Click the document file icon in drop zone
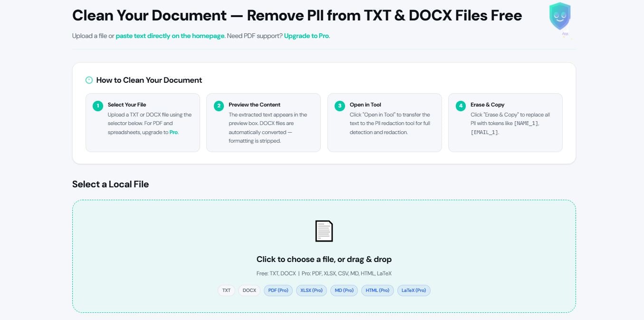This screenshot has width=644, height=320. [324, 231]
